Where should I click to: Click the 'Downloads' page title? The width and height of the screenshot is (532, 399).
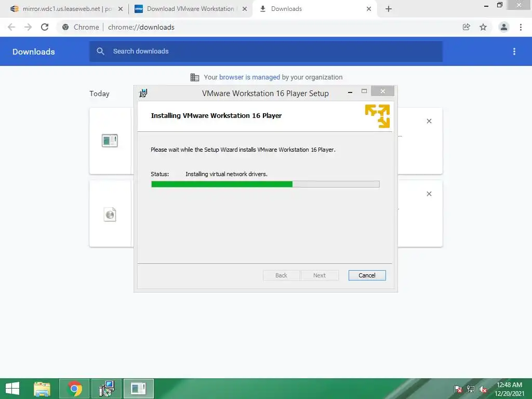tap(34, 51)
